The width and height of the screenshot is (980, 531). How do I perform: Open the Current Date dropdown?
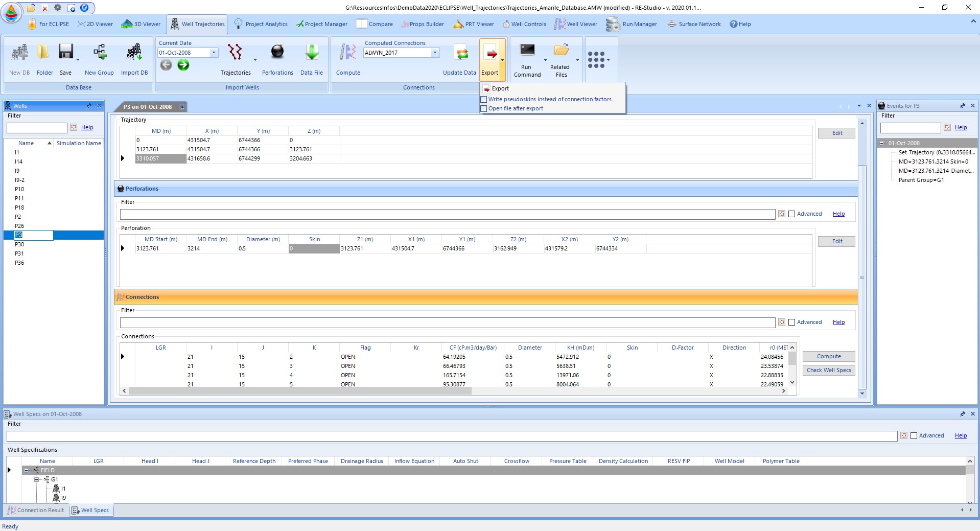point(214,53)
